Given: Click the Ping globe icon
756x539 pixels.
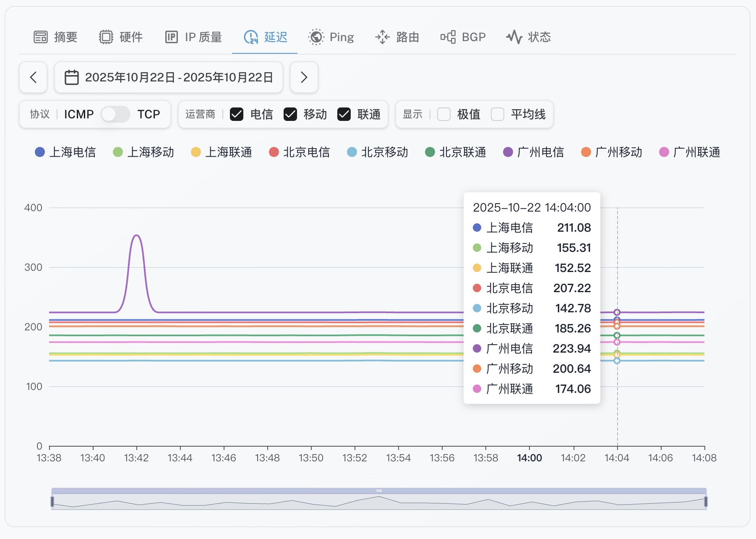Looking at the screenshot, I should [316, 37].
